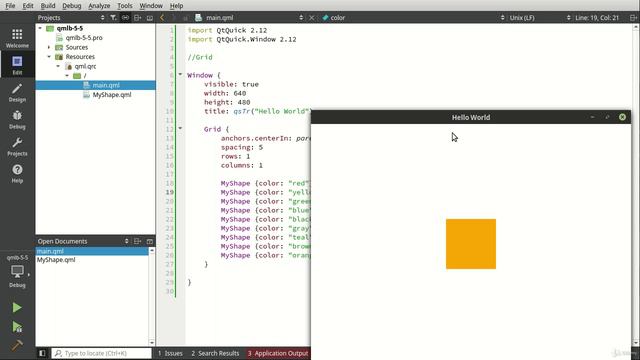
Task: Collapse the Resources folder
Action: click(x=49, y=57)
